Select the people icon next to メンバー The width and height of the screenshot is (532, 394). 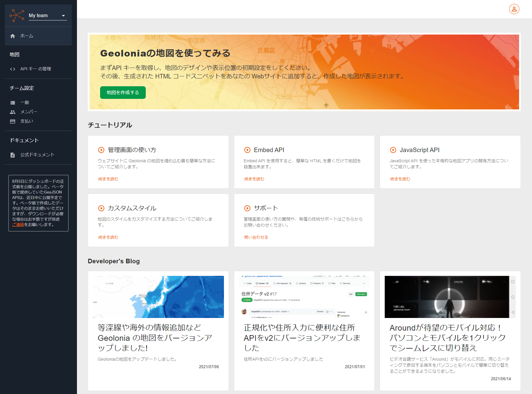pyautogui.click(x=13, y=111)
